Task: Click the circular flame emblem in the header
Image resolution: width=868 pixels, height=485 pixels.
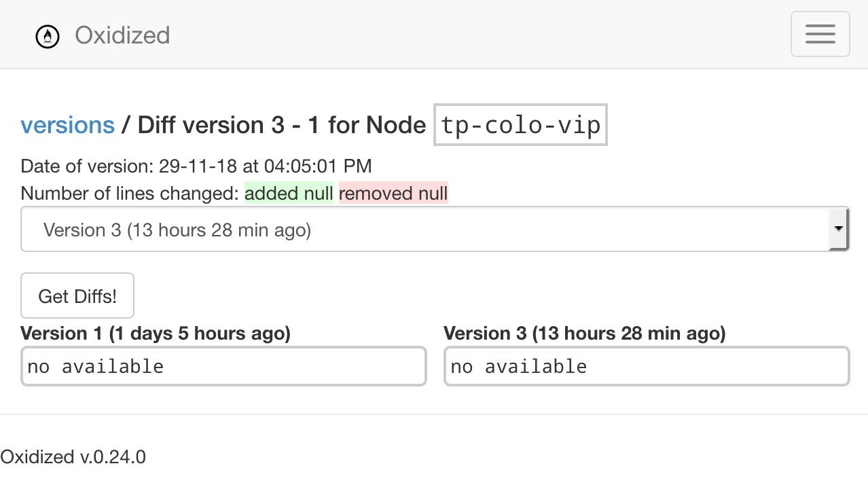Action: 48,36
